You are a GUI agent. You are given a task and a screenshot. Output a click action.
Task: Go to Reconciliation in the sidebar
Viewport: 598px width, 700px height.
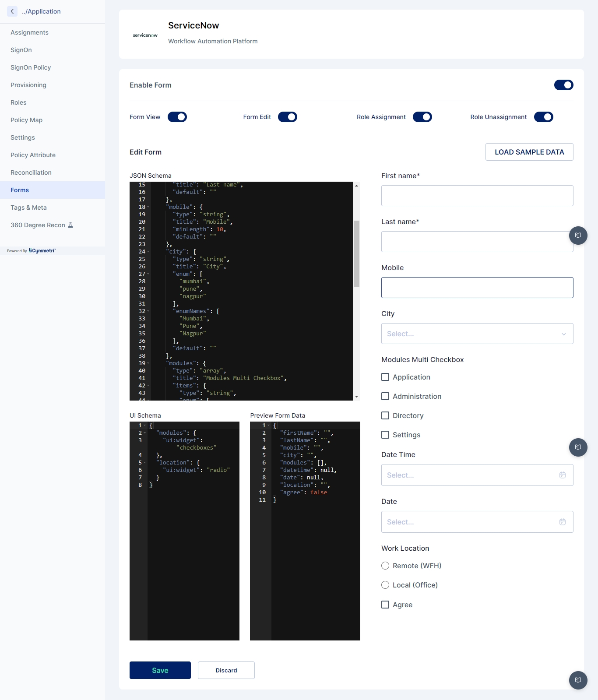point(31,172)
